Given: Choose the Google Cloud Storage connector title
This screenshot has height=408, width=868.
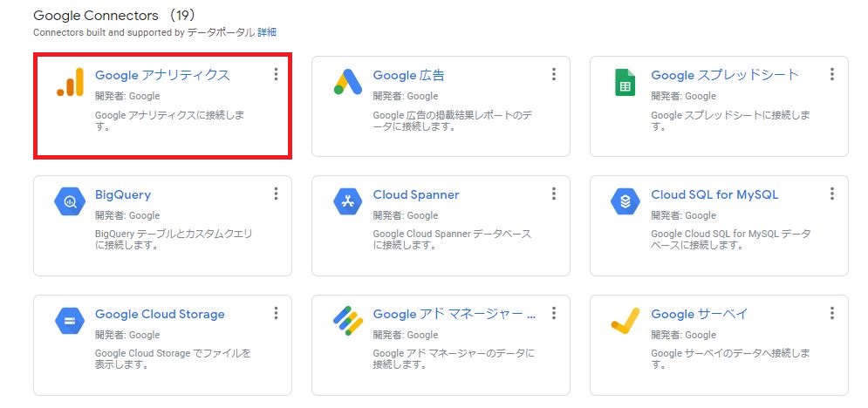Looking at the screenshot, I should click(160, 314).
